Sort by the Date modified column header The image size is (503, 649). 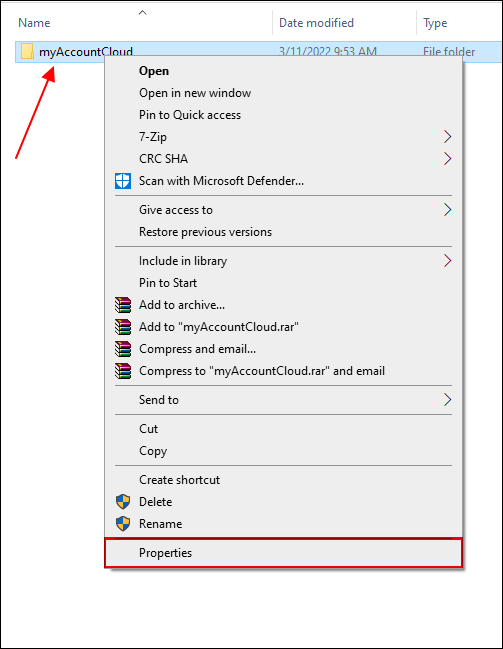click(316, 23)
